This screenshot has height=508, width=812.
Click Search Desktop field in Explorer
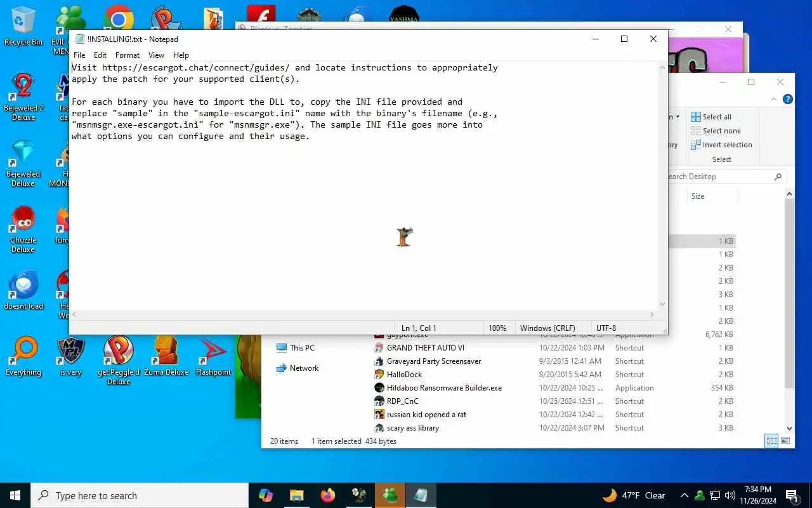[726, 177]
